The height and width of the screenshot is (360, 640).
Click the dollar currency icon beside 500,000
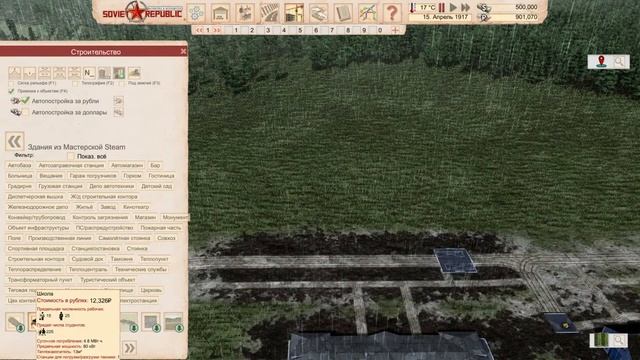point(484,7)
